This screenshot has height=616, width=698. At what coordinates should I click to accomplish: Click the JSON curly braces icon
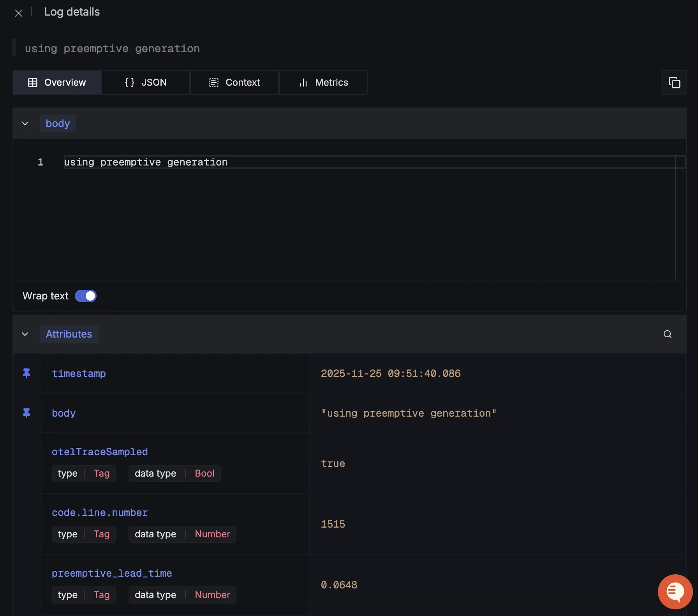click(x=129, y=82)
